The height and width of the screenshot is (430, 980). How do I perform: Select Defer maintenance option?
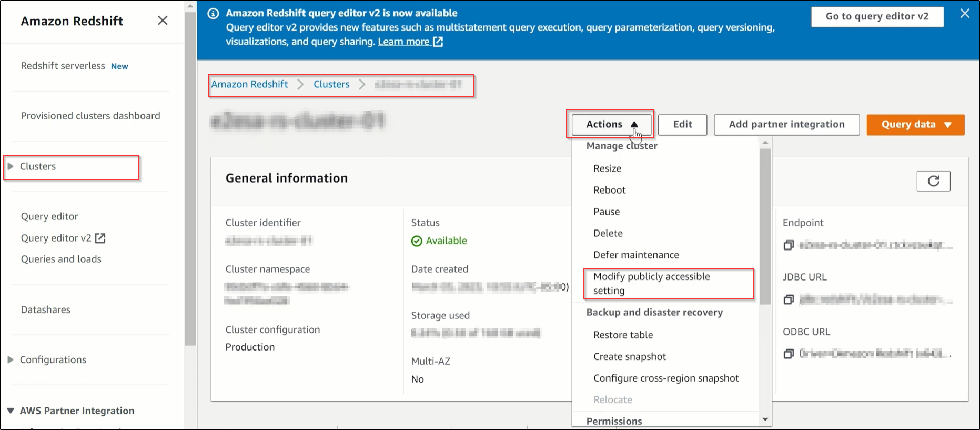636,255
